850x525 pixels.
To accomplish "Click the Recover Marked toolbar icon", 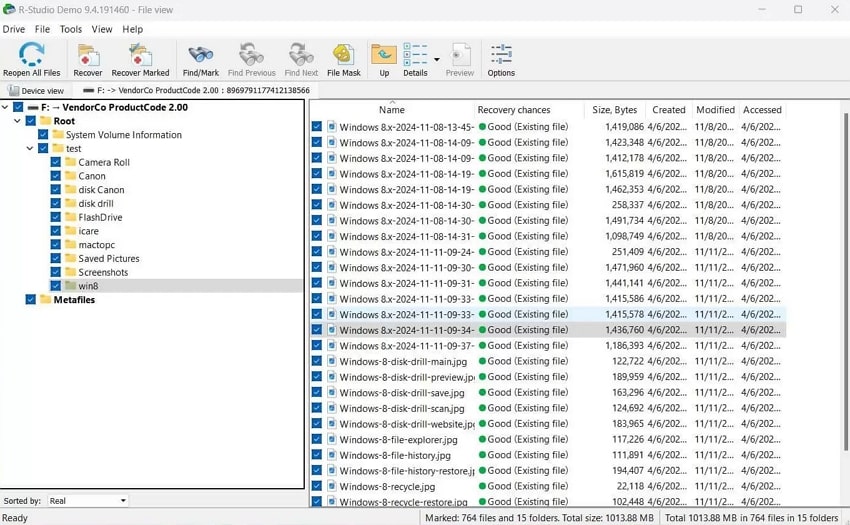I will pos(140,55).
